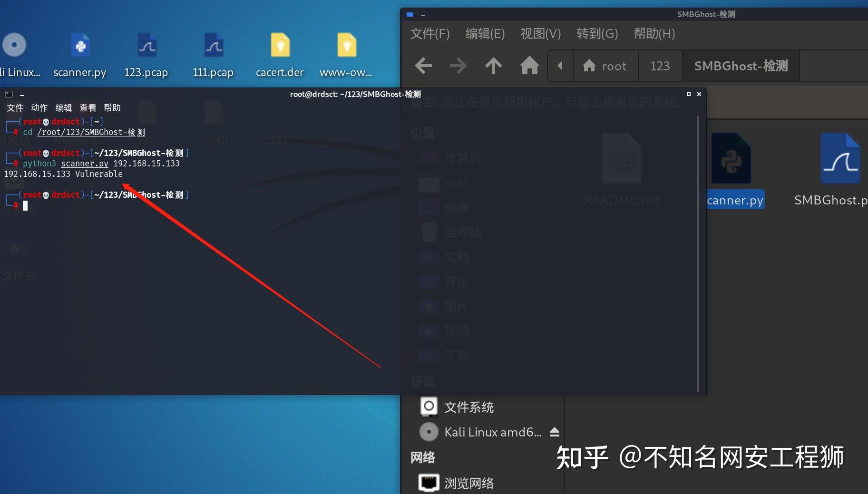Select the root breadcrumb in path bar
Viewport: 868px width, 494px height.
tap(605, 66)
